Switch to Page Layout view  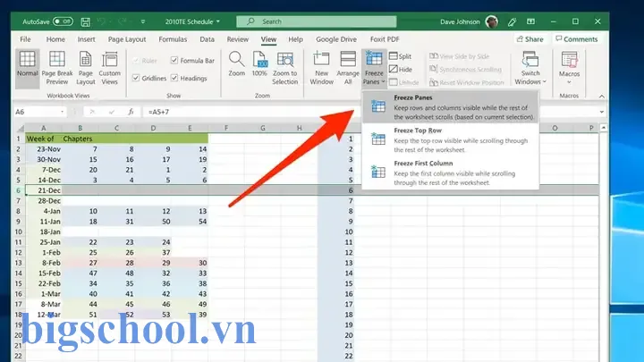pyautogui.click(x=86, y=68)
